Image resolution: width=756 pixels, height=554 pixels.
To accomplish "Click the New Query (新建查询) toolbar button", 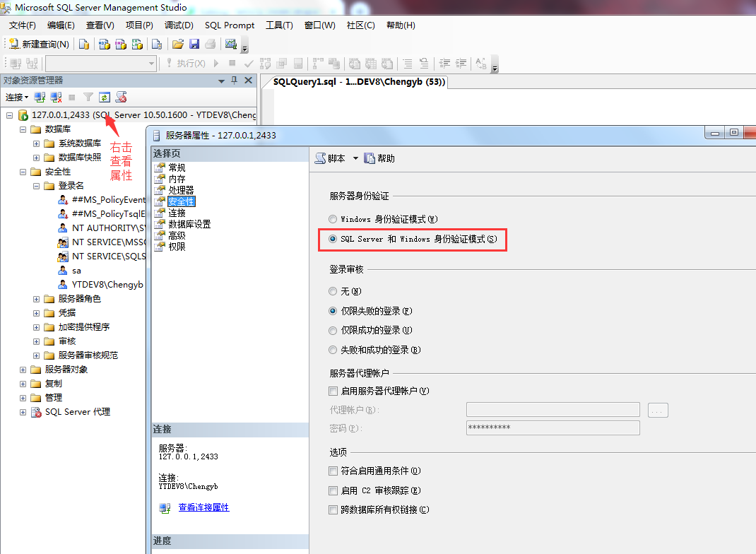I will click(x=39, y=45).
